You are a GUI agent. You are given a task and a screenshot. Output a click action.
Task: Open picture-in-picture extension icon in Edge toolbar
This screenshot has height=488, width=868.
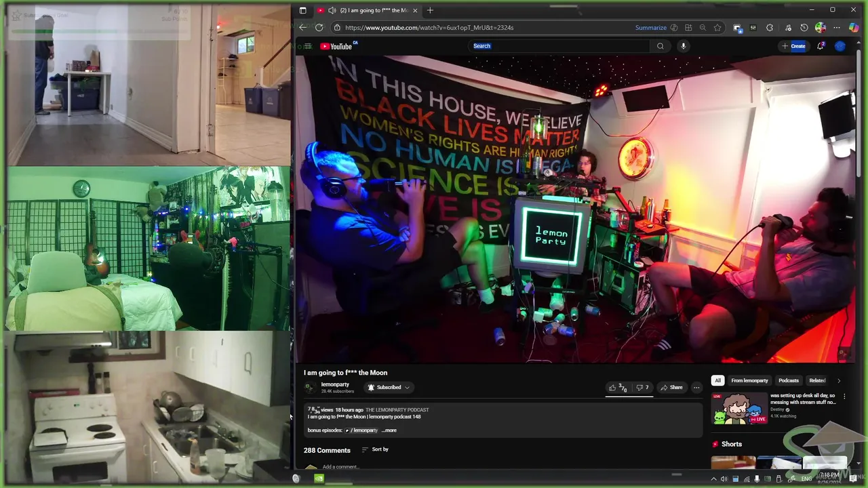(737, 28)
